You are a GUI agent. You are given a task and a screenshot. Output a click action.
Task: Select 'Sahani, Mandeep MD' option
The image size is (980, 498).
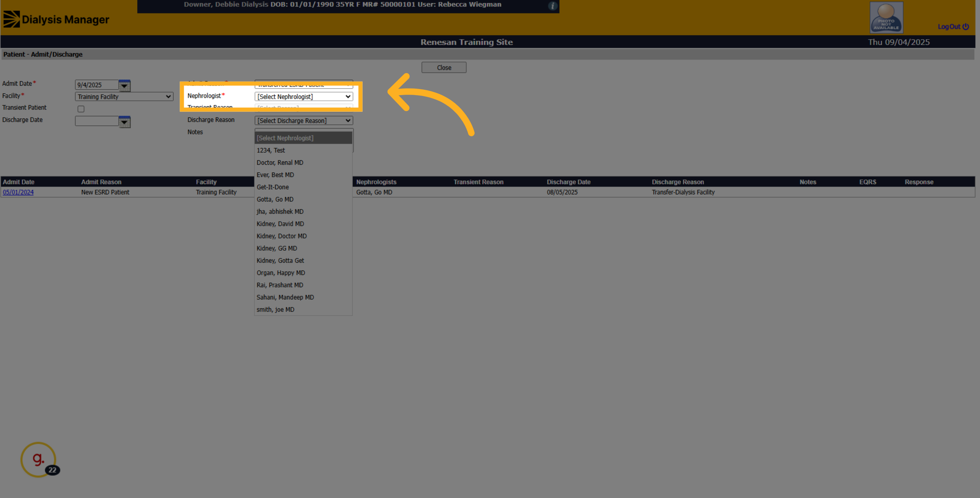click(x=303, y=297)
